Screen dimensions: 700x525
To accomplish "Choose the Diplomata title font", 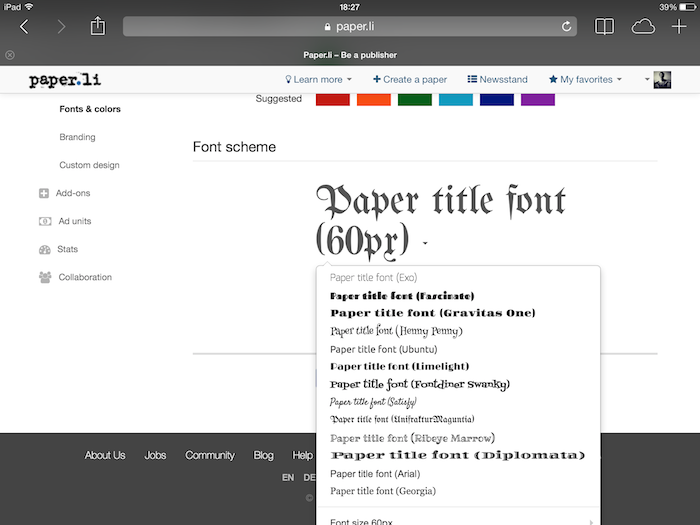I will [x=458, y=455].
